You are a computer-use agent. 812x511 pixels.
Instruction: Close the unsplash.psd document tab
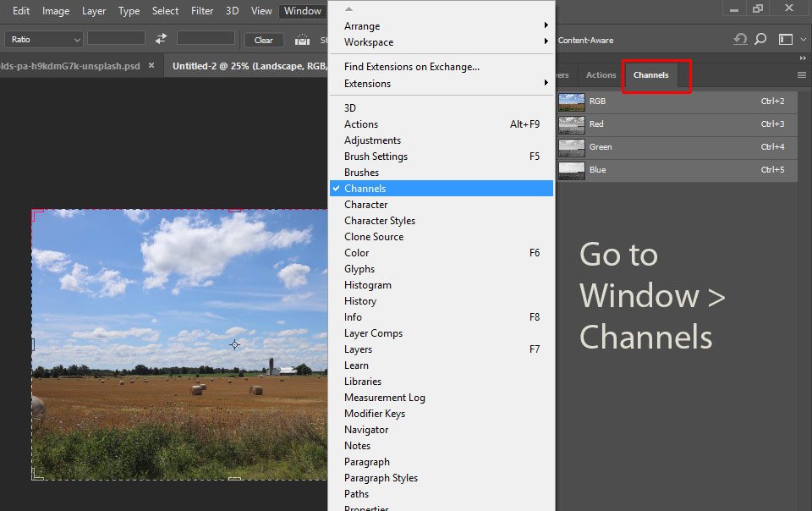[151, 65]
